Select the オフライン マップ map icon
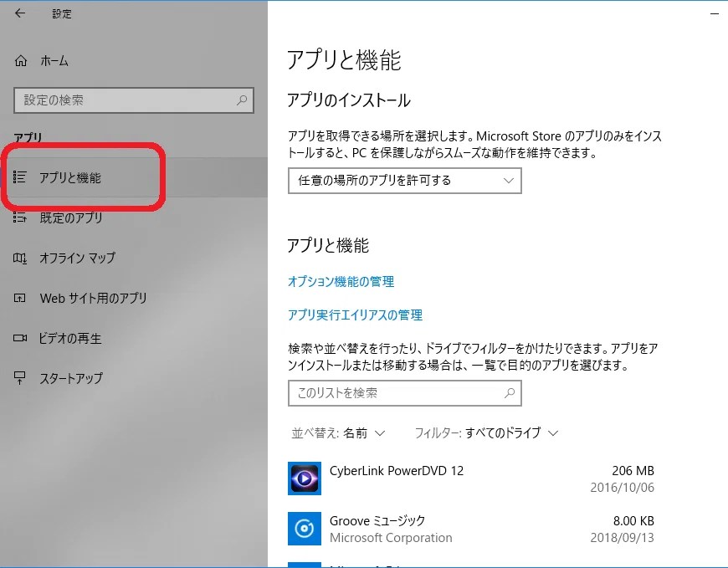This screenshot has width=728, height=568. (19, 258)
